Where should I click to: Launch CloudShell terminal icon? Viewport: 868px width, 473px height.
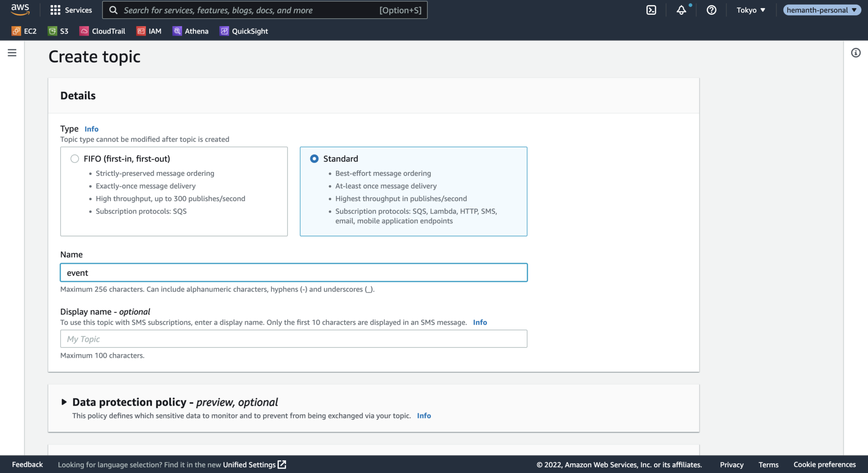click(x=651, y=10)
